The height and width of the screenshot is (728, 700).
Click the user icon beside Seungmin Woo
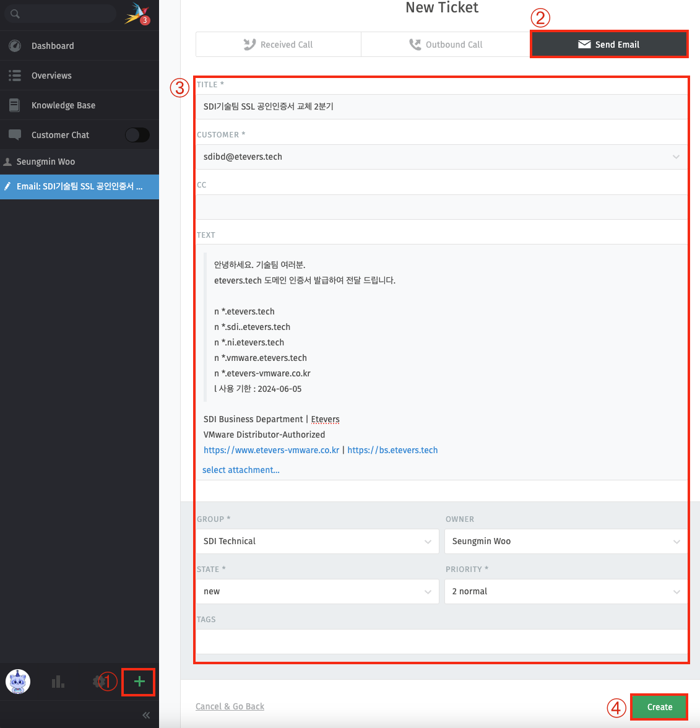tap(7, 162)
